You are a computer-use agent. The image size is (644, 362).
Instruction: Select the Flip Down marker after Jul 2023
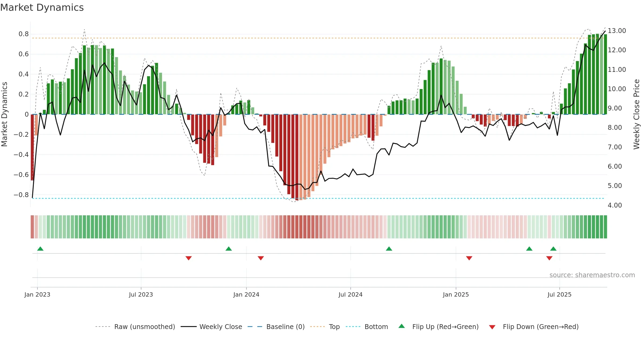[189, 258]
